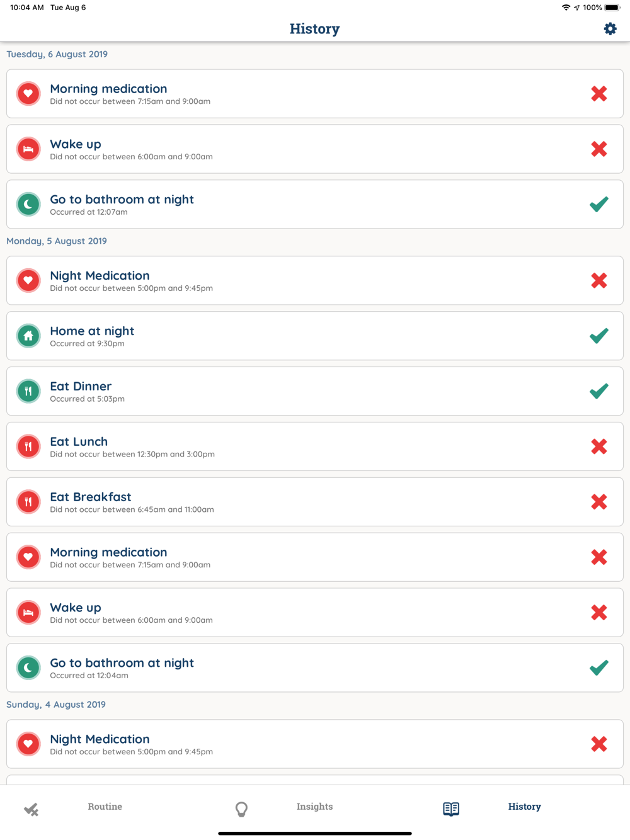Tap the red cutlery icon beside Eat Lunch
Image resolution: width=630 pixels, height=840 pixels.
tap(28, 446)
